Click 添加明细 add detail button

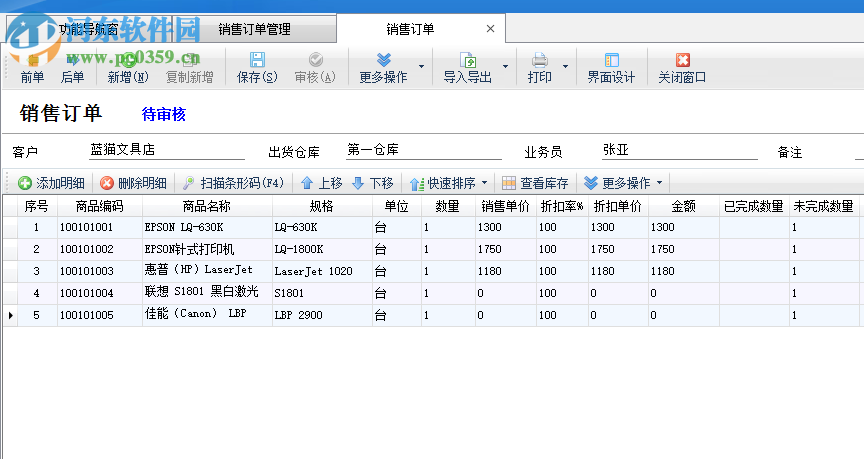point(51,183)
